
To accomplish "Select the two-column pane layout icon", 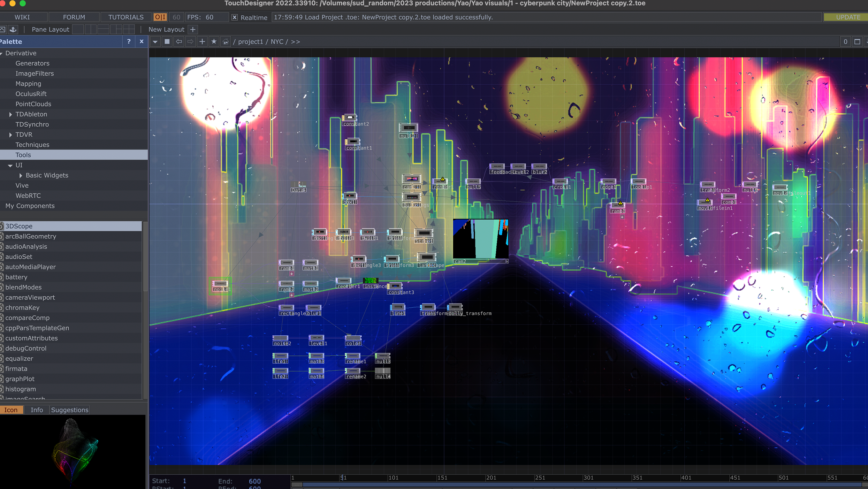I will (x=90, y=30).
